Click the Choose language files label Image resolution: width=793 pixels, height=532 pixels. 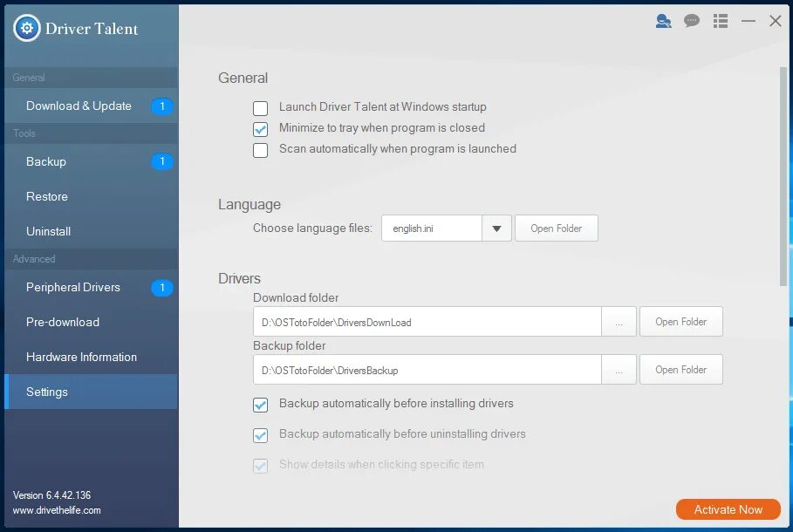click(312, 228)
